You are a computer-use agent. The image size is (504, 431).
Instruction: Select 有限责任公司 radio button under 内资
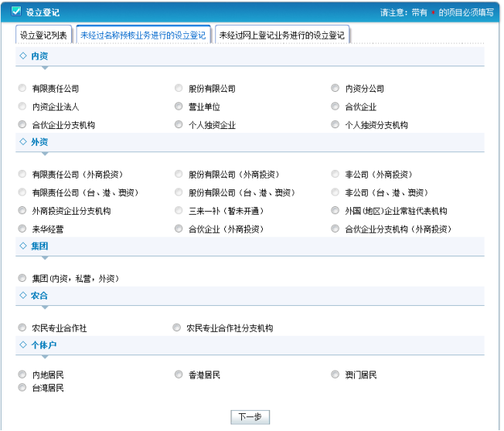(x=22, y=88)
